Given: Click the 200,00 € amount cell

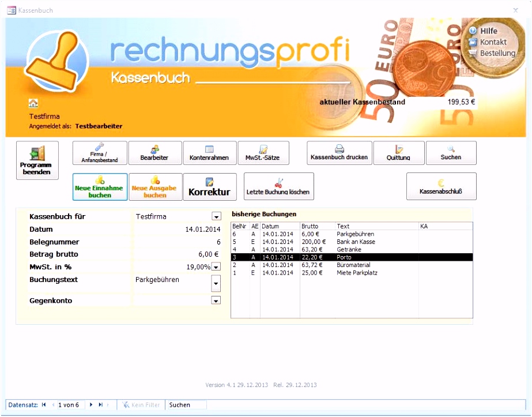Looking at the screenshot, I should point(314,242).
